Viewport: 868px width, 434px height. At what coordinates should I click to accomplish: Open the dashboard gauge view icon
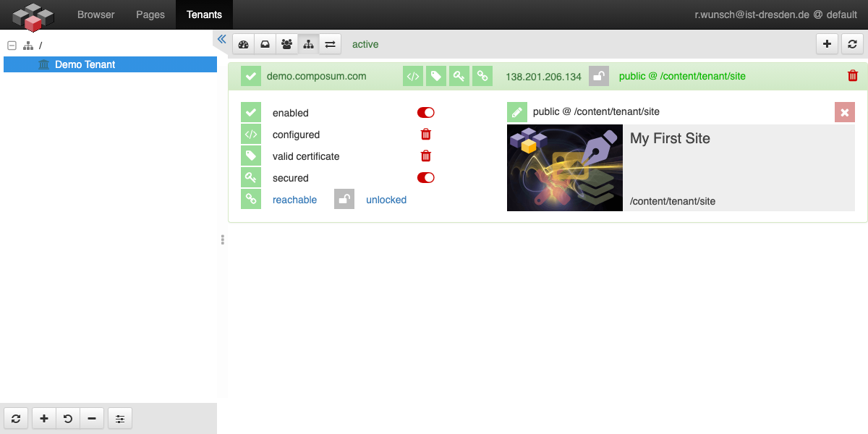pyautogui.click(x=243, y=44)
